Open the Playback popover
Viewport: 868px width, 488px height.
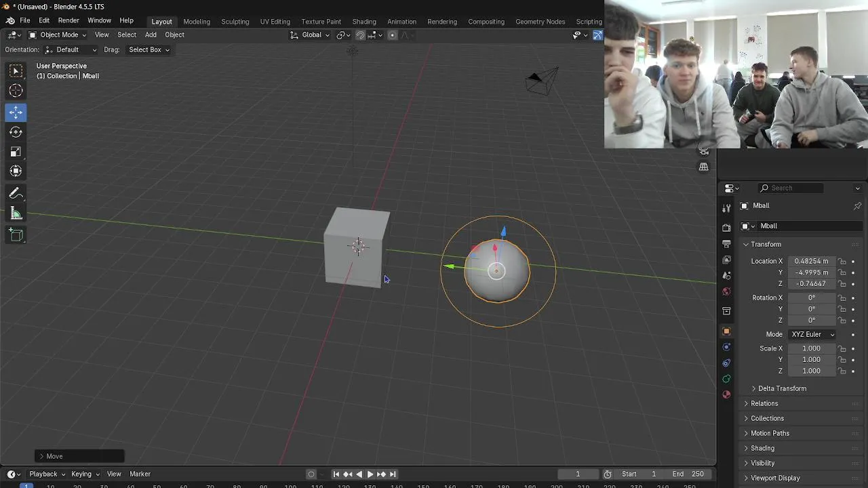click(x=47, y=474)
